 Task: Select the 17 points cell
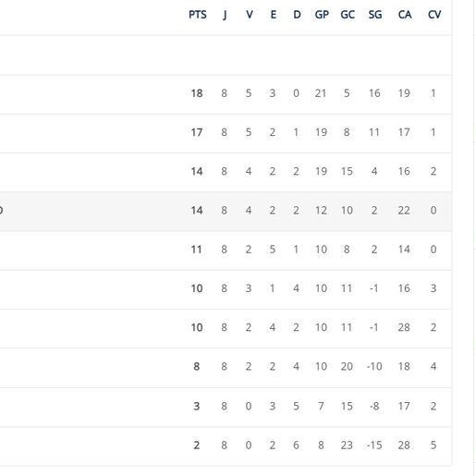click(197, 132)
